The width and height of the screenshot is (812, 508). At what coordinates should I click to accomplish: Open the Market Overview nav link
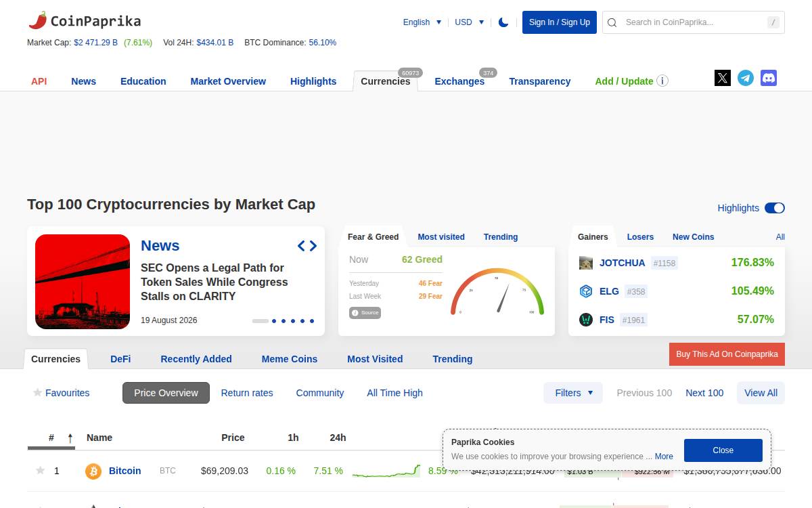tap(228, 81)
